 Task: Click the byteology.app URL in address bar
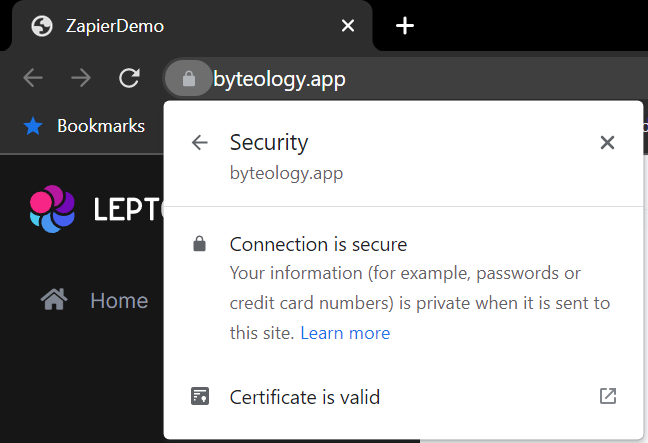(x=279, y=79)
